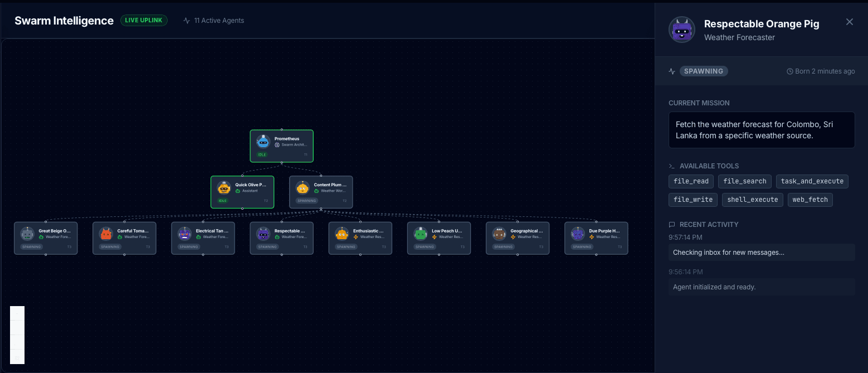The image size is (868, 373).
Task: Select the Content Plum node by its name
Action: click(330, 185)
